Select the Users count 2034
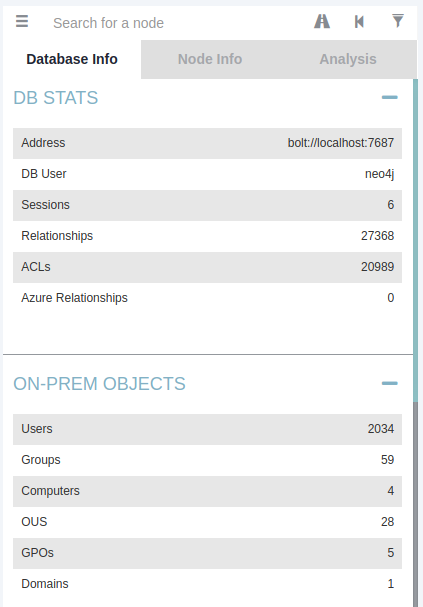423x607 pixels. point(381,429)
